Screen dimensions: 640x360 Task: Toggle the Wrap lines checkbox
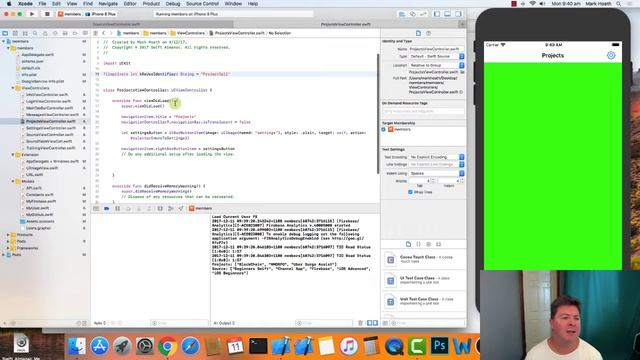(x=410, y=192)
